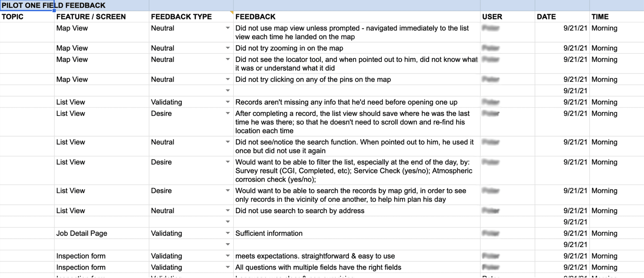
Task: Select 'Did not use search to search by address' cell
Action: coord(356,211)
